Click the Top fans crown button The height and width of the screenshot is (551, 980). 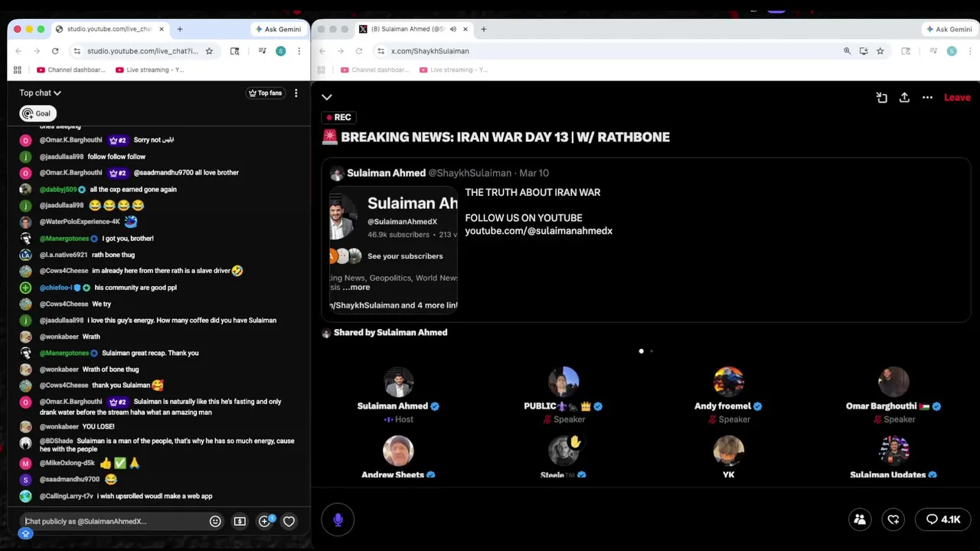pyautogui.click(x=266, y=93)
